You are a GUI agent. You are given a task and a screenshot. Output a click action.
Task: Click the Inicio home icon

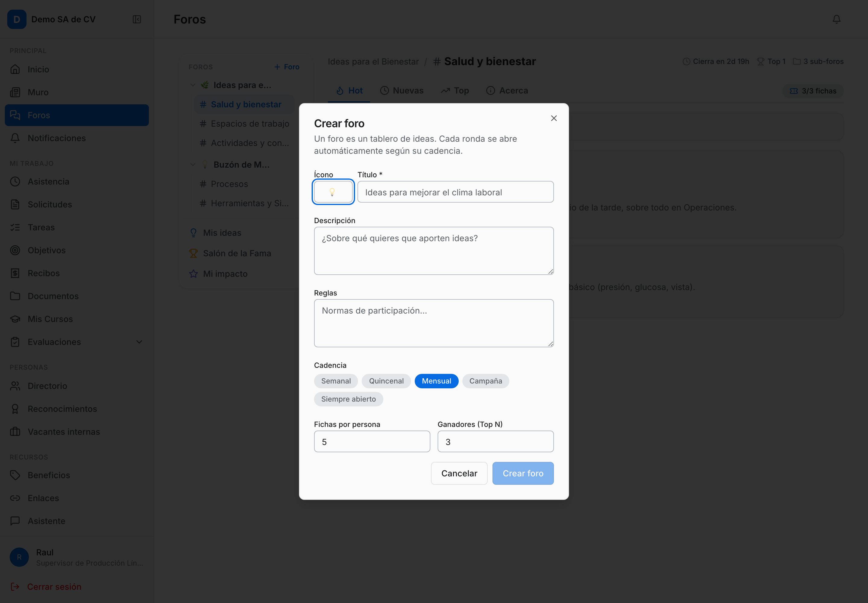pyautogui.click(x=15, y=69)
